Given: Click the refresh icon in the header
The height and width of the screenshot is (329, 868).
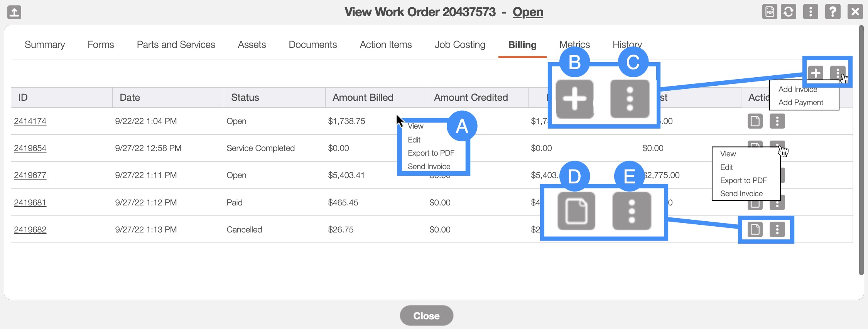Looking at the screenshot, I should pyautogui.click(x=789, y=12).
